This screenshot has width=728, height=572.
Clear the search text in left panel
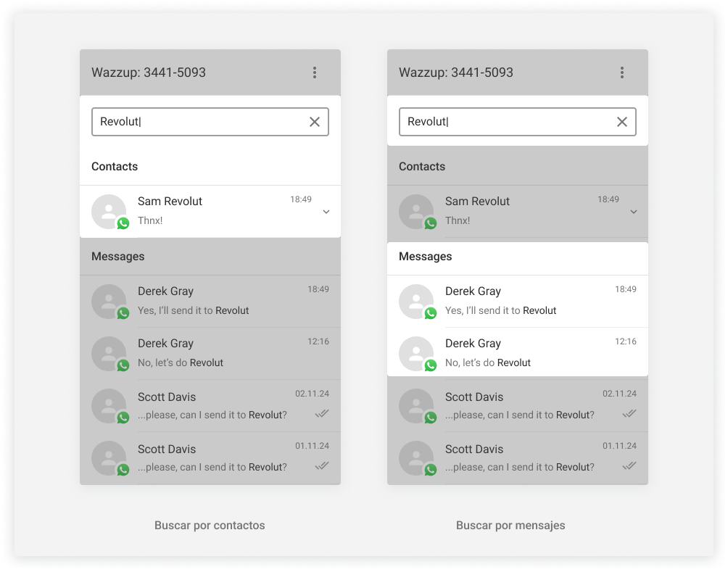(x=315, y=122)
